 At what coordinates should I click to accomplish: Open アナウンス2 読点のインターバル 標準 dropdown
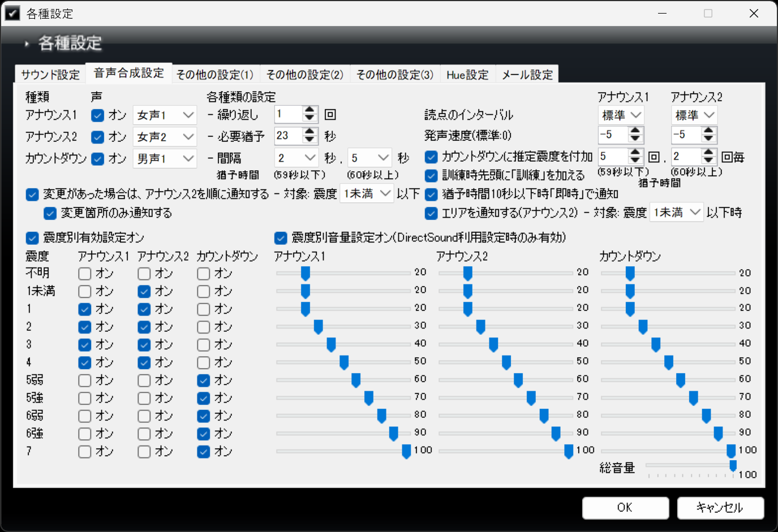694,115
